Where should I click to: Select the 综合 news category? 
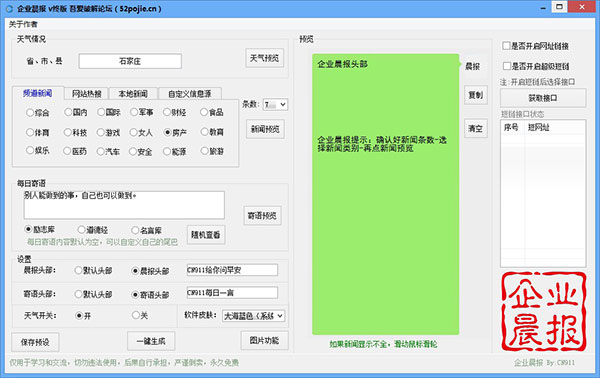click(38, 112)
